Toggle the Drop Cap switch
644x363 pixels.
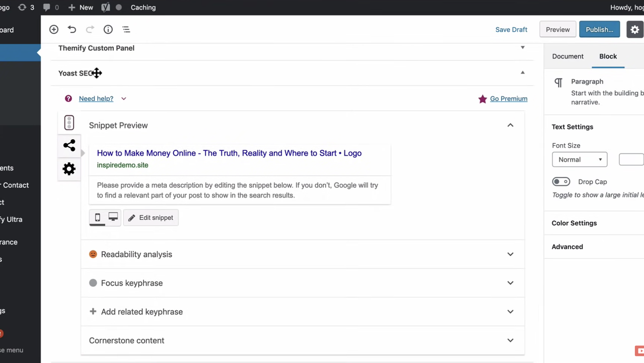pyautogui.click(x=561, y=182)
